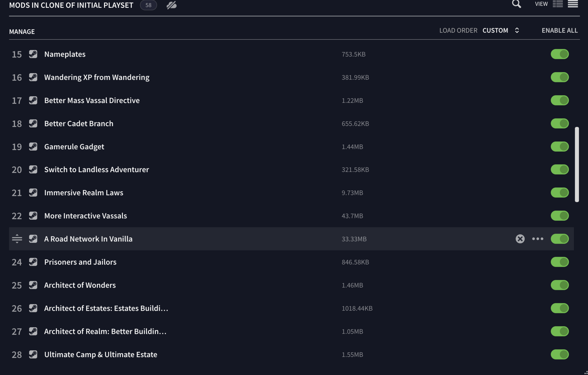Select the Nameplates mod name
Viewport: 588px width, 375px height.
pyautogui.click(x=65, y=54)
